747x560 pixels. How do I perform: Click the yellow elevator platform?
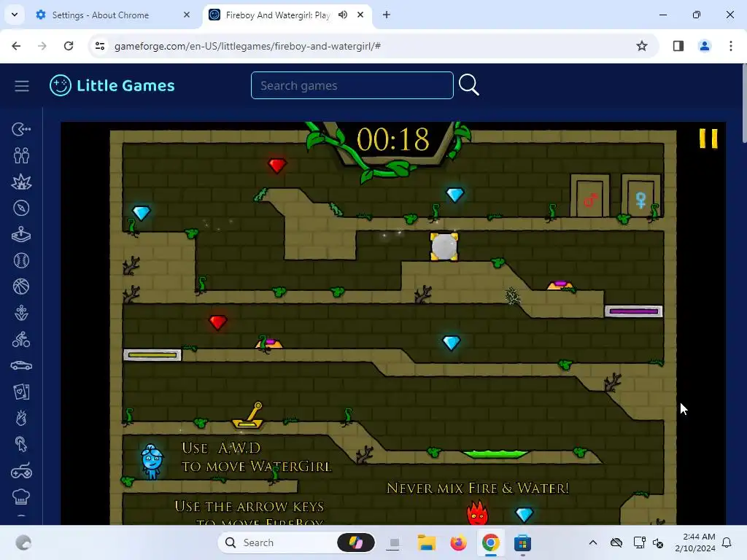point(152,355)
